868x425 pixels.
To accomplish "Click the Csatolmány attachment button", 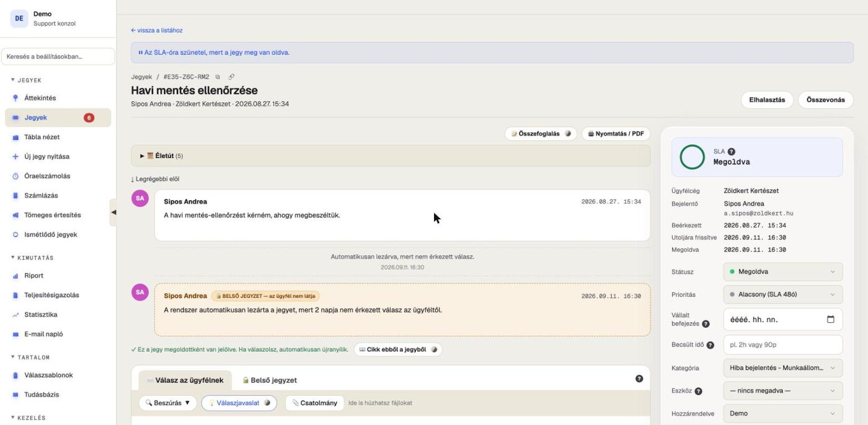I will click(x=314, y=403).
